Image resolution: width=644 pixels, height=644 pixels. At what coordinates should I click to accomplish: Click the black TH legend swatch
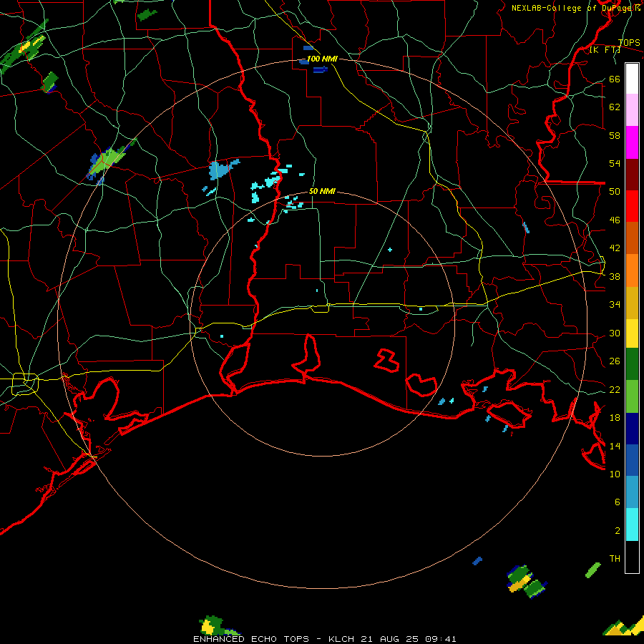click(632, 557)
